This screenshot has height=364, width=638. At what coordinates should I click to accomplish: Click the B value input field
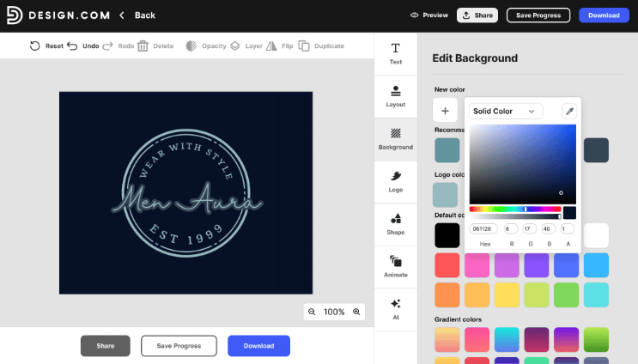point(549,228)
